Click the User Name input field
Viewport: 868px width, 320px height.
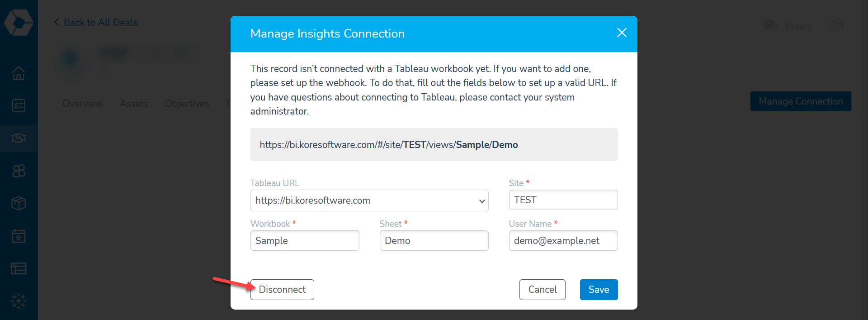point(563,241)
